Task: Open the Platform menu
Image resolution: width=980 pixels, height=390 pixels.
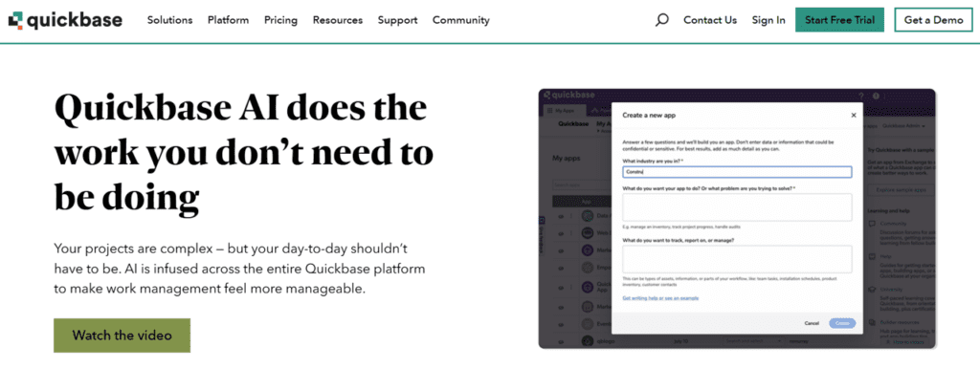Action: [228, 20]
